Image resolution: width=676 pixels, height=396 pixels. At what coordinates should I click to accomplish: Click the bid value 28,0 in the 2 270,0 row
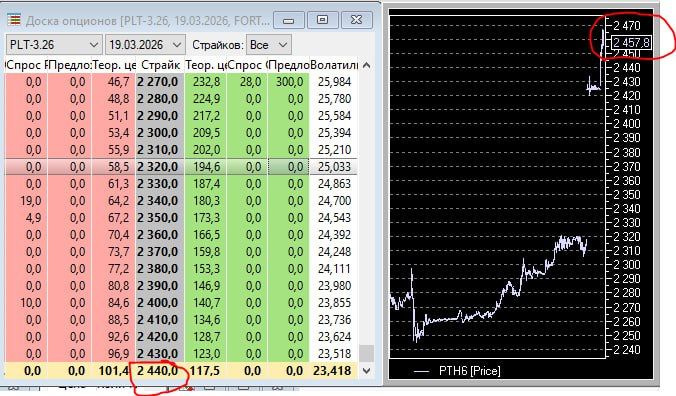coord(251,82)
